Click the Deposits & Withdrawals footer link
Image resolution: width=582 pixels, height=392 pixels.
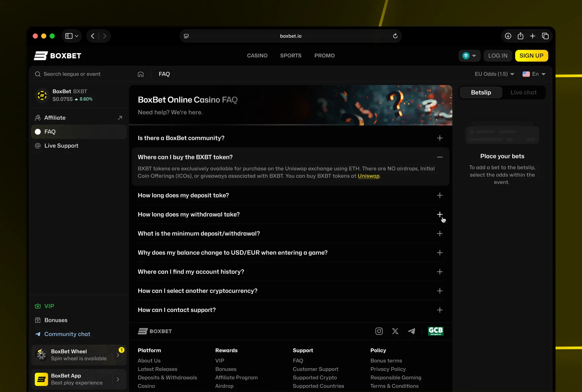pyautogui.click(x=167, y=377)
